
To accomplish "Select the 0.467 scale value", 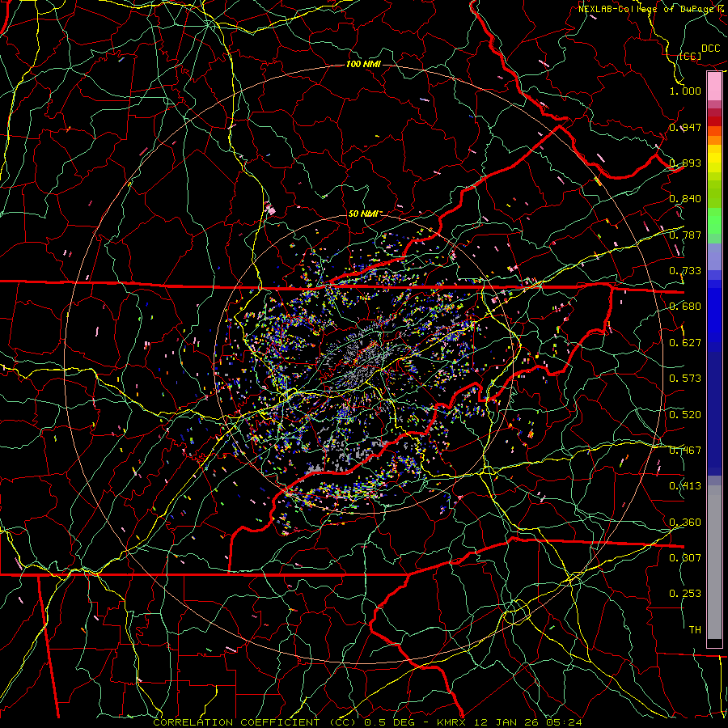I will [x=685, y=450].
